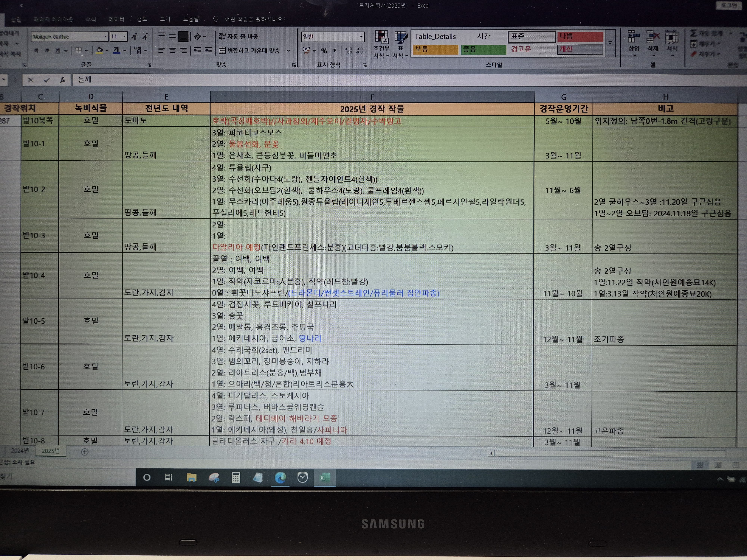Click the add new sheet plus icon
The width and height of the screenshot is (747, 560).
pos(85,452)
